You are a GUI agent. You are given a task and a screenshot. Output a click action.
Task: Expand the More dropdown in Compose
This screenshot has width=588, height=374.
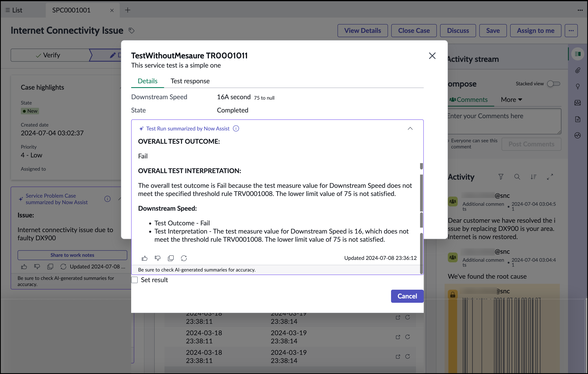tap(511, 100)
